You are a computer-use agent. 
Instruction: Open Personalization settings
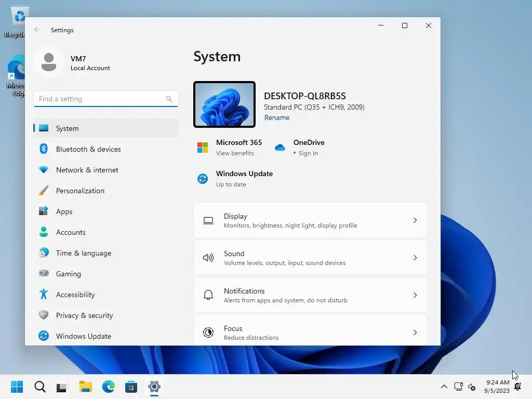coord(106,190)
